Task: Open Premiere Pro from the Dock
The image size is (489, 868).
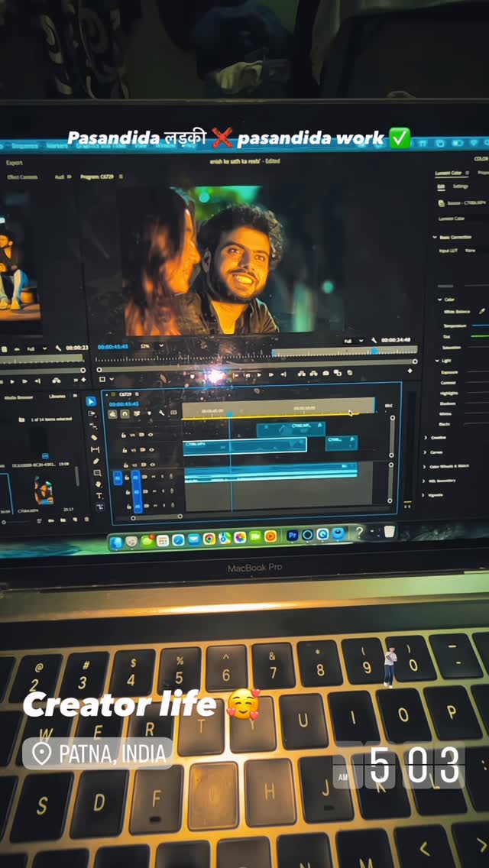Action: [x=292, y=536]
